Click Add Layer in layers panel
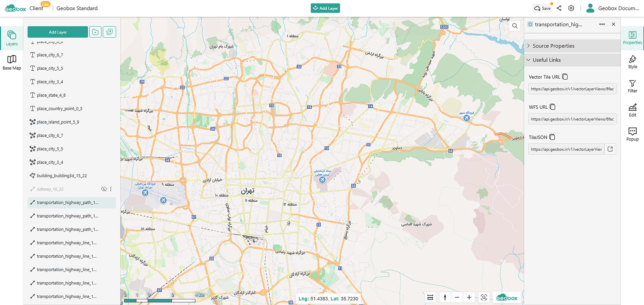 (x=58, y=32)
